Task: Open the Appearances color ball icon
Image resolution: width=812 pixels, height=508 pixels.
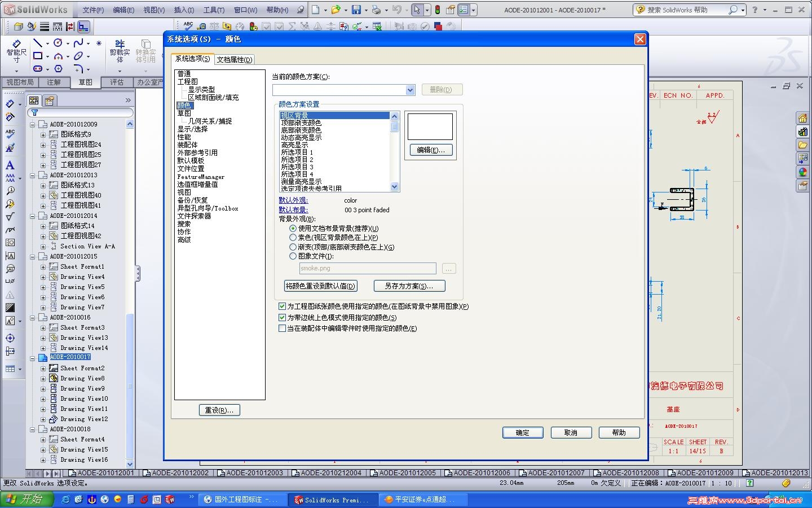Action: click(x=802, y=172)
